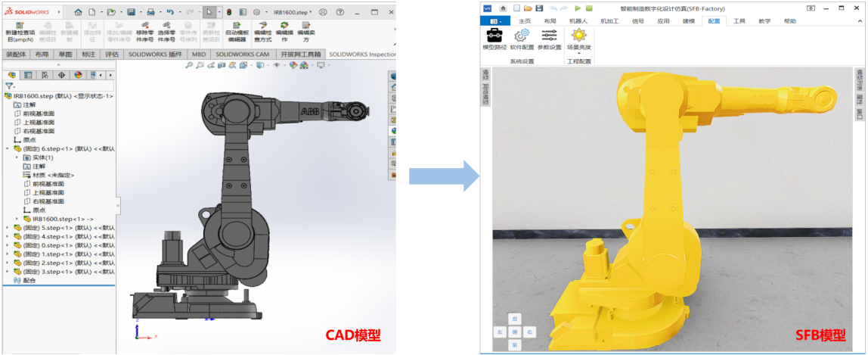The height and width of the screenshot is (355, 868).
Task: Switch to DimXpertManager crosshair tab
Action: click(x=61, y=75)
